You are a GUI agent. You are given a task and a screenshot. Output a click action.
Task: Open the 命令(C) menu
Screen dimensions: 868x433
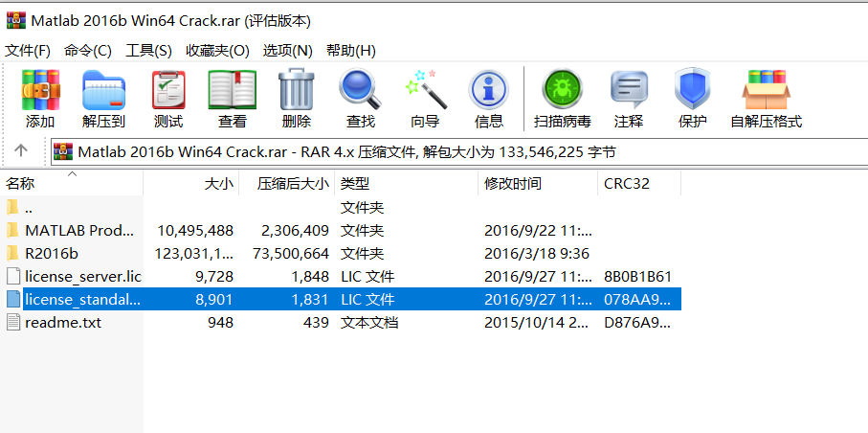[88, 51]
